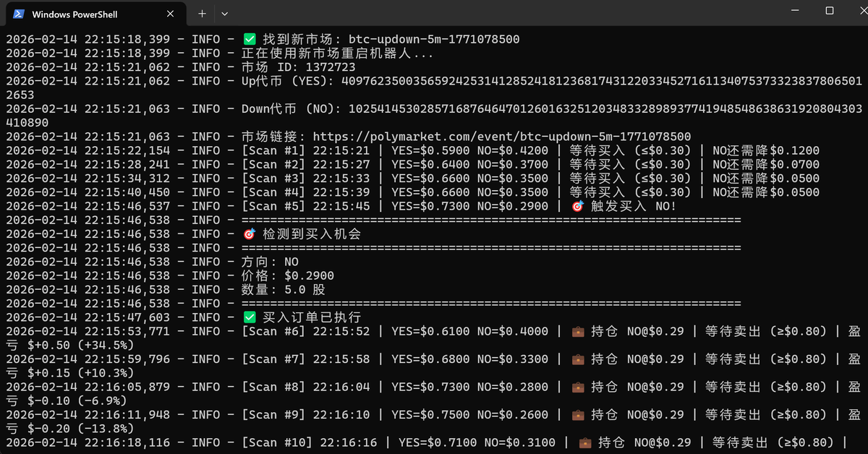
Task: Click Up代币 (YES) label
Action: [288, 81]
